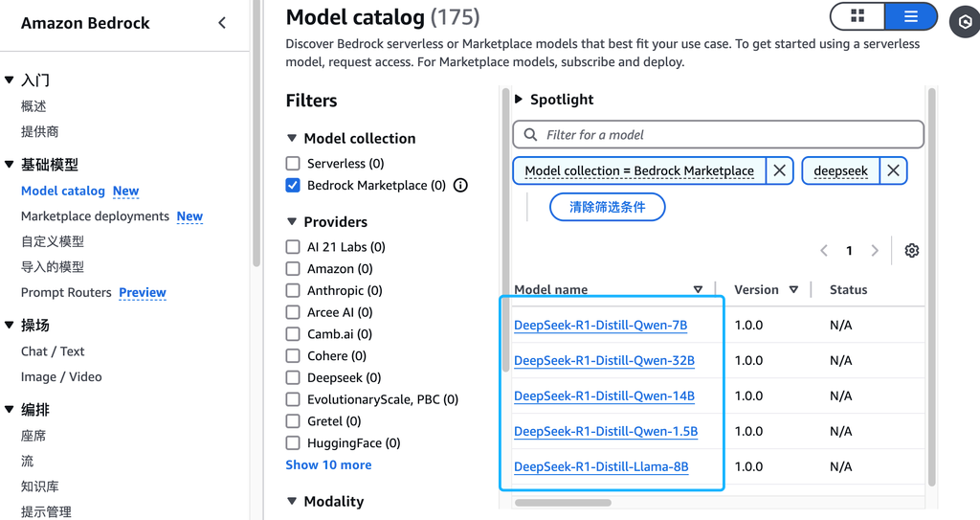Toggle Serverless model collection checkbox
Viewport: 980px width, 520px height.
pyautogui.click(x=293, y=164)
